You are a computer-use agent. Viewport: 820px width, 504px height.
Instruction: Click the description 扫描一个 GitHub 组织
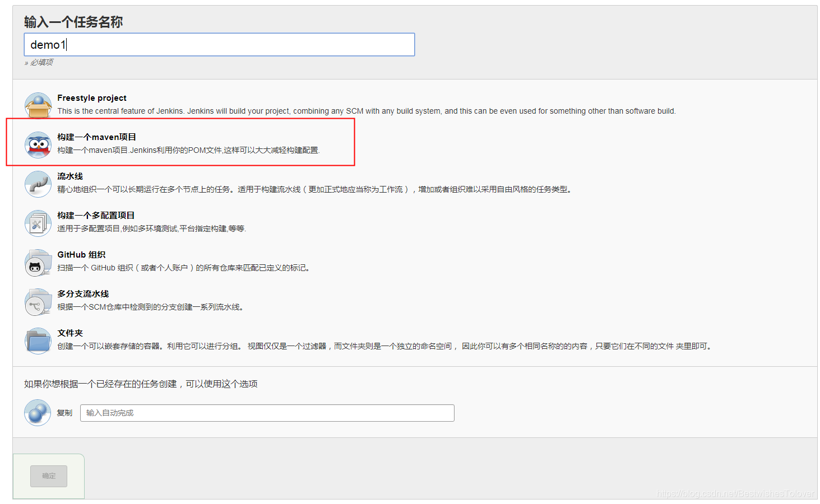point(184,268)
